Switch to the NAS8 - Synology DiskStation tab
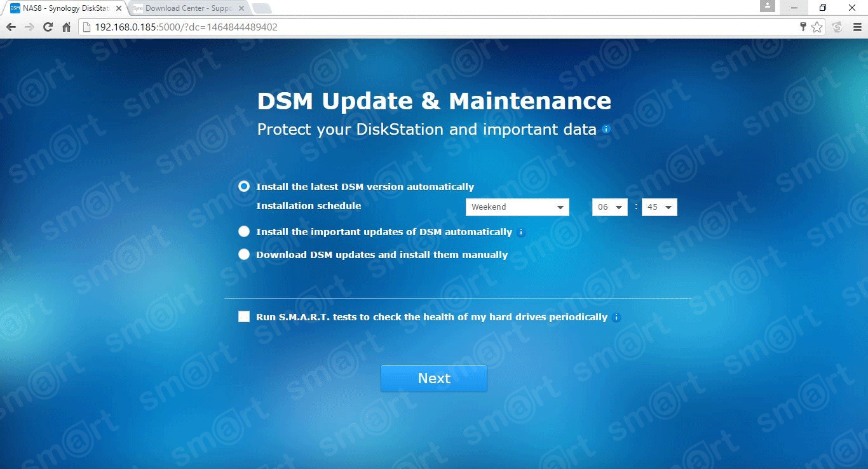This screenshot has width=868, height=469. (x=66, y=8)
